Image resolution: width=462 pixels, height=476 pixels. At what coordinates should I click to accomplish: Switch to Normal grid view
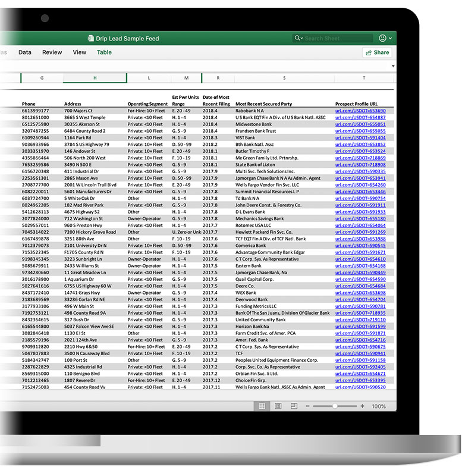point(261,406)
